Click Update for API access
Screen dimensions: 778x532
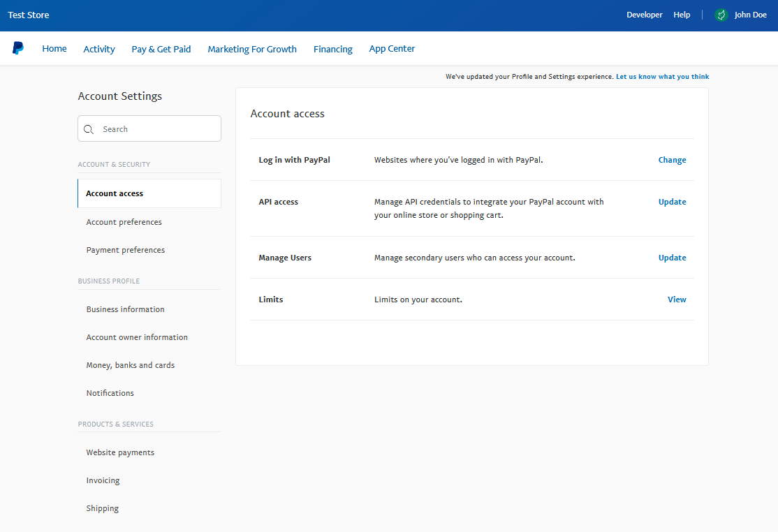coord(672,202)
